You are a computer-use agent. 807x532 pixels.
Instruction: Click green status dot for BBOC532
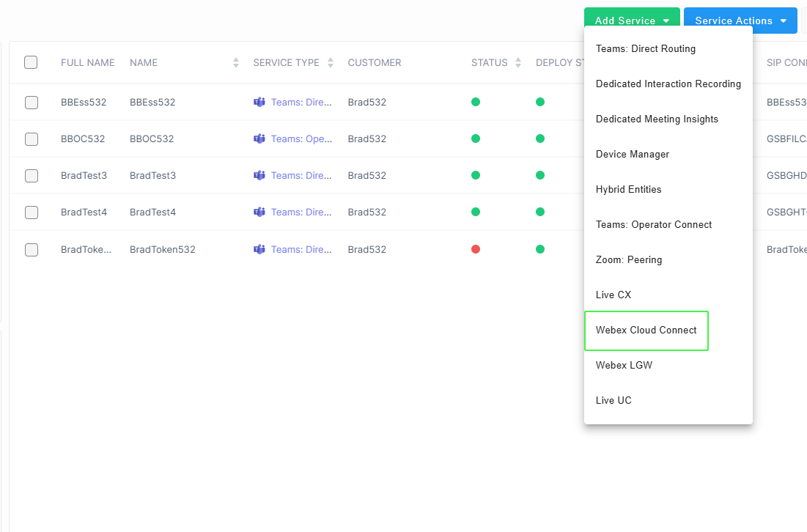click(x=476, y=138)
